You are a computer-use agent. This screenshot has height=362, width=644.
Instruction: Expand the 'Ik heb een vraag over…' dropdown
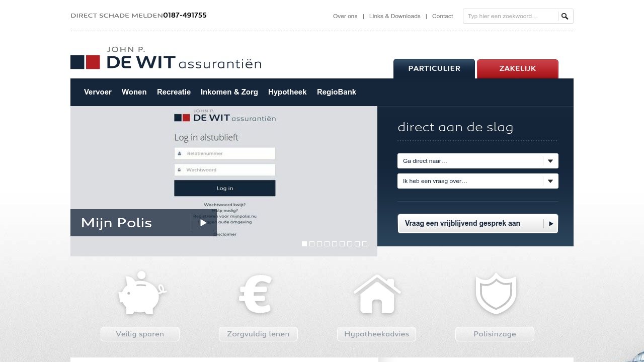tap(477, 181)
